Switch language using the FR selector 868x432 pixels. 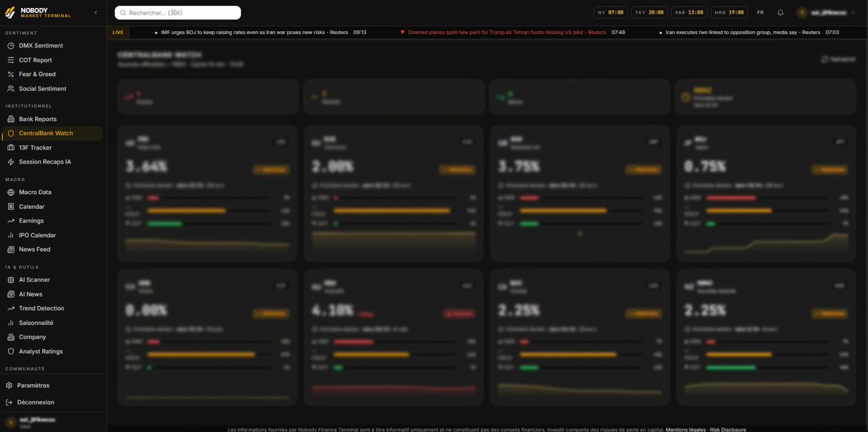click(760, 12)
